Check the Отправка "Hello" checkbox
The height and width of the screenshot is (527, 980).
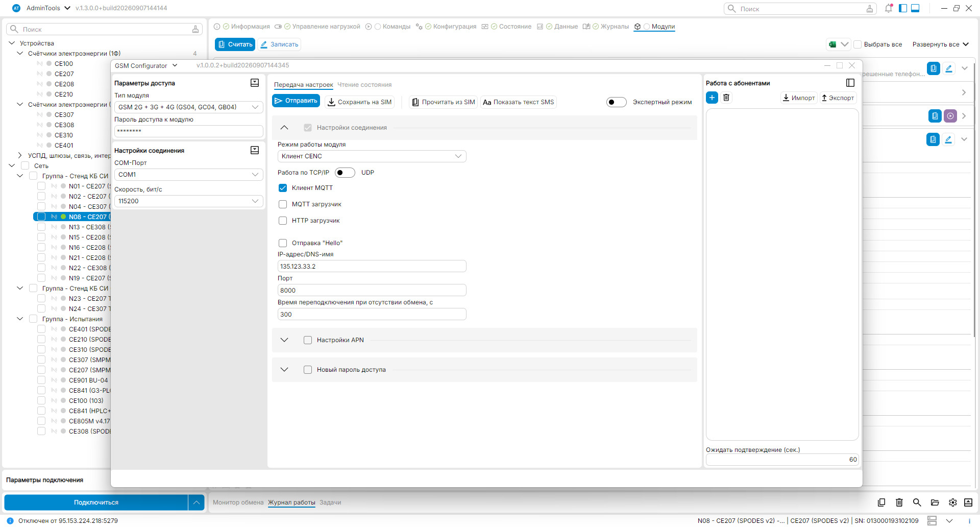coord(283,243)
